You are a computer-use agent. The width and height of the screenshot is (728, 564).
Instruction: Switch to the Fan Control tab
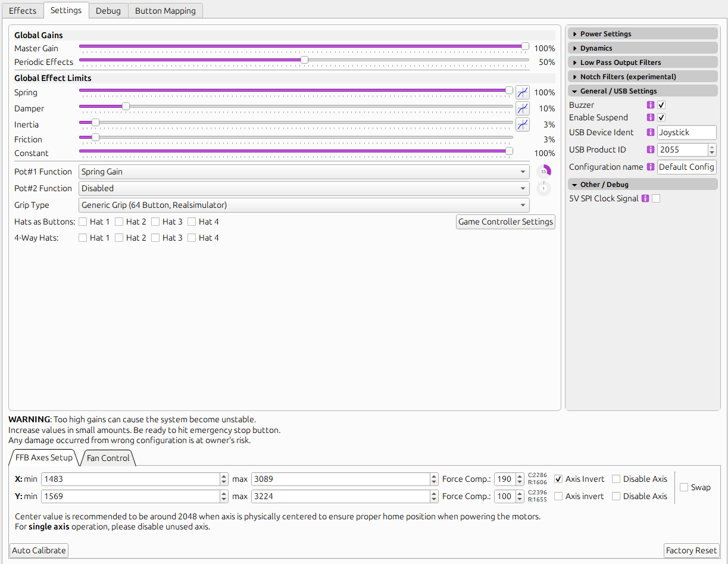point(108,458)
